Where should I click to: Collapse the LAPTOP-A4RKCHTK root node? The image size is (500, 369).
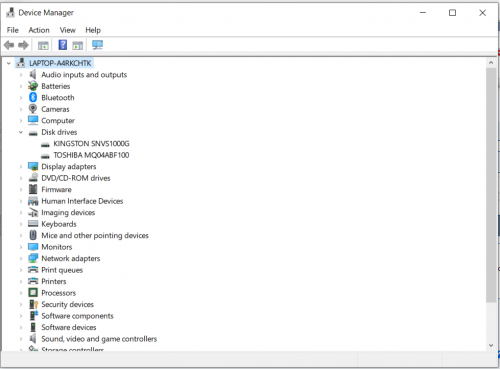9,63
